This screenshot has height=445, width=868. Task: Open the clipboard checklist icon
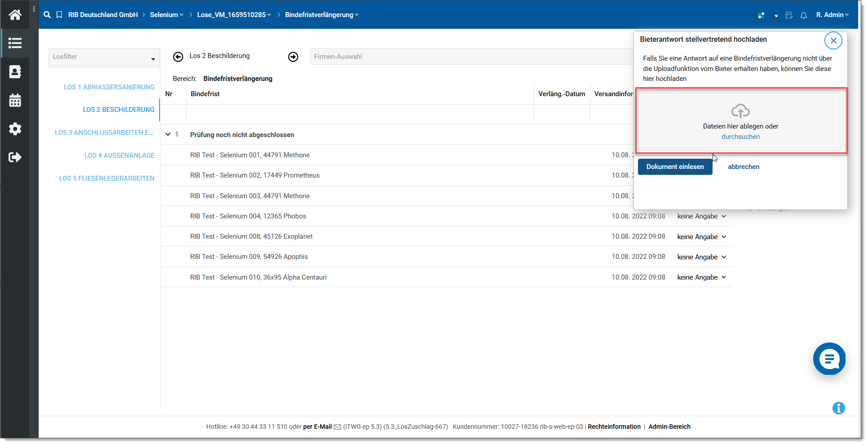(x=775, y=15)
